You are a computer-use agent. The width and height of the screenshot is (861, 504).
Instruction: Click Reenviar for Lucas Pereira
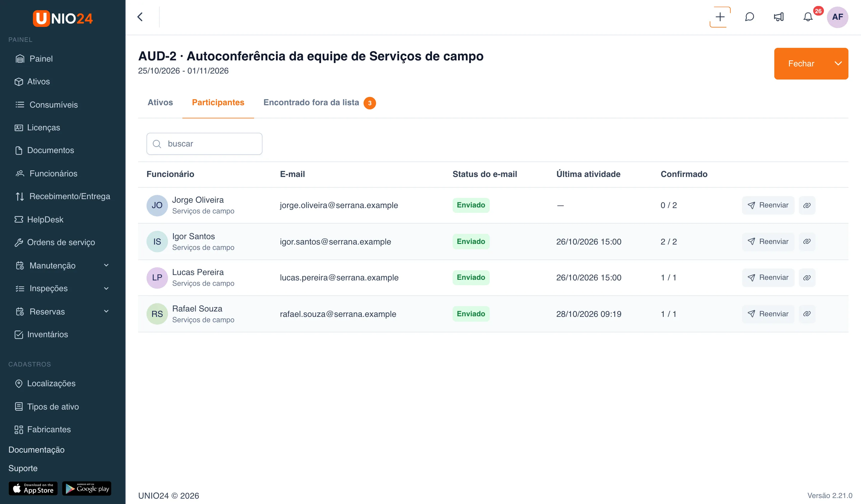tap(768, 277)
